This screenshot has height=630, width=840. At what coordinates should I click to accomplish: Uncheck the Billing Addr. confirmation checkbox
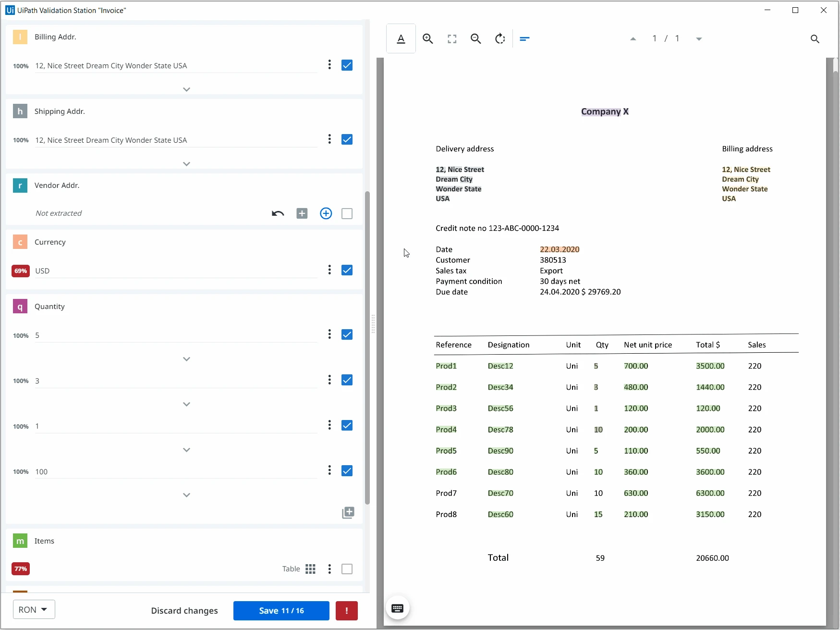(347, 65)
